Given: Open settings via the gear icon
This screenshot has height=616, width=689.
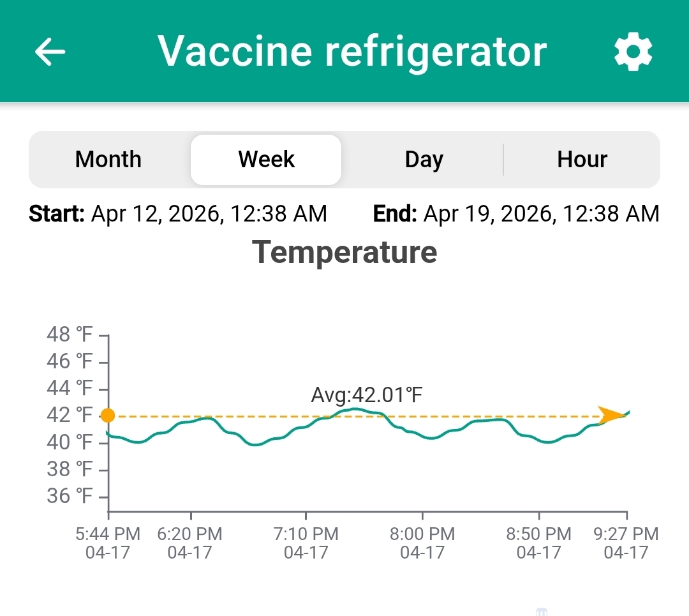Looking at the screenshot, I should click(x=633, y=52).
